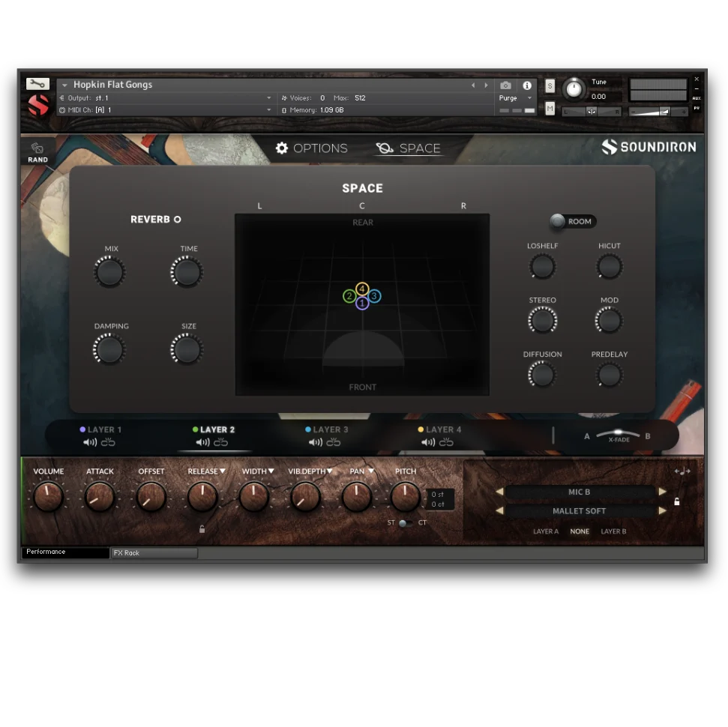Mute Layer 4 speaker icon

point(428,442)
